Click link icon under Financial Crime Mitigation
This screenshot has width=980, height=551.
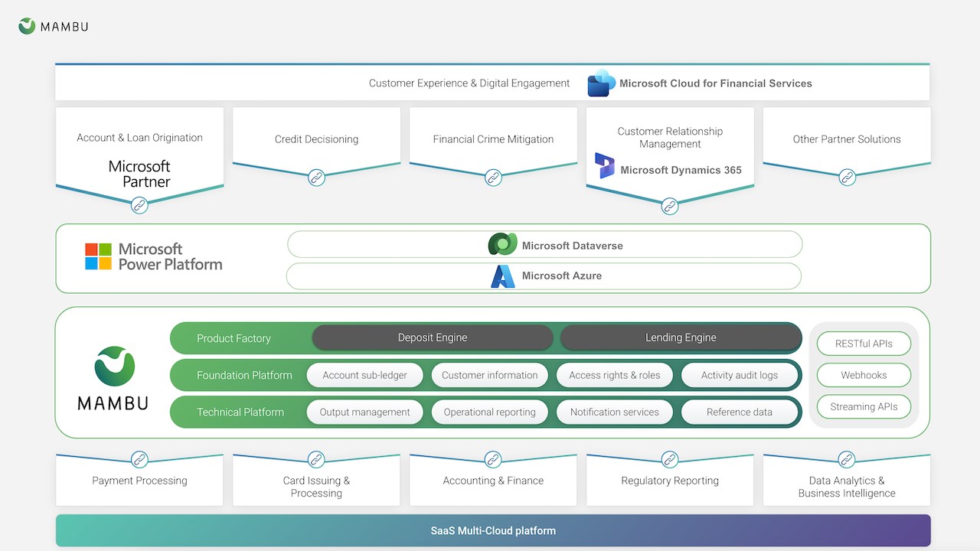click(493, 178)
